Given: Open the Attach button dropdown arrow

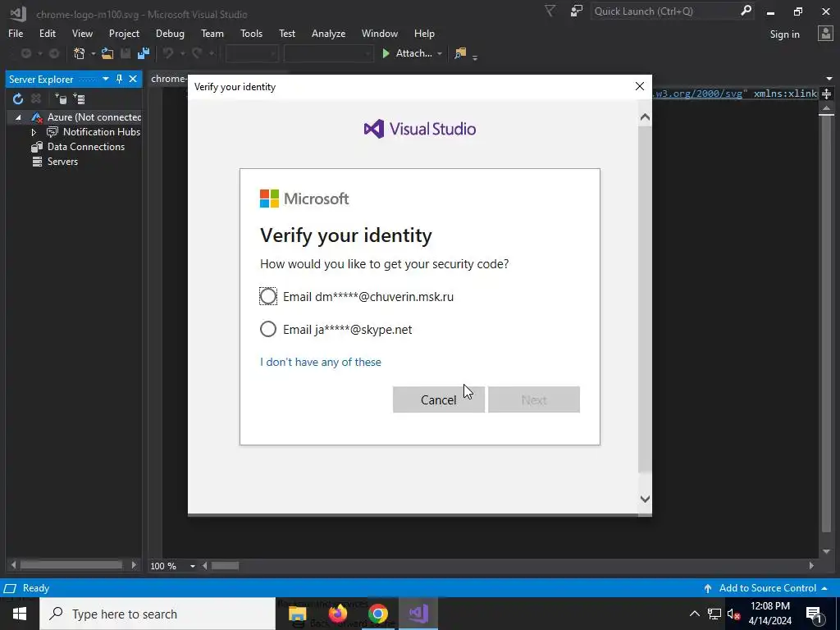Looking at the screenshot, I should click(x=440, y=53).
